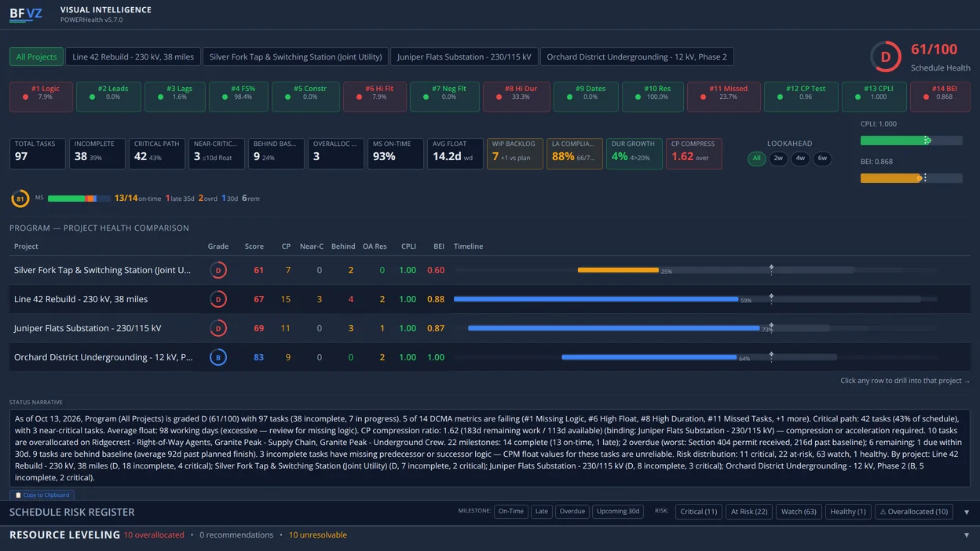Select the All lookahead option
Viewport: 980px width, 551px height.
[756, 159]
